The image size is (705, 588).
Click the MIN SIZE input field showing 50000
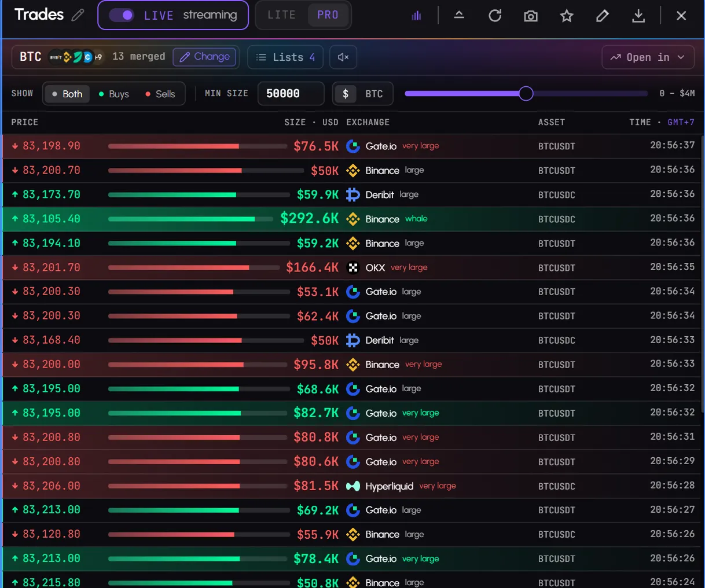pyautogui.click(x=291, y=94)
